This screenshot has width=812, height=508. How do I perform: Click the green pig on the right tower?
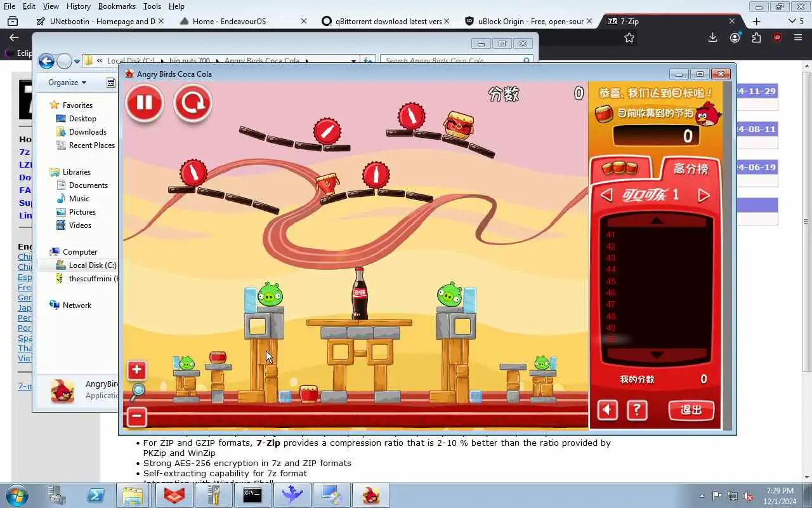point(449,295)
